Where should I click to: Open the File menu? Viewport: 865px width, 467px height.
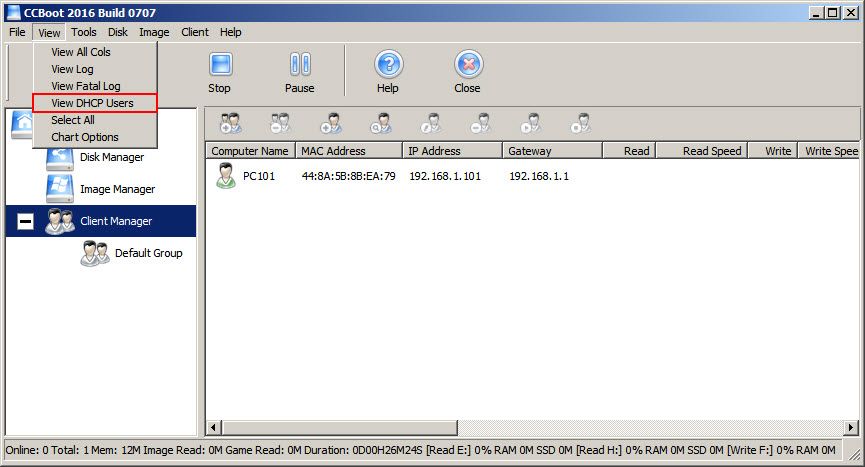[x=17, y=32]
